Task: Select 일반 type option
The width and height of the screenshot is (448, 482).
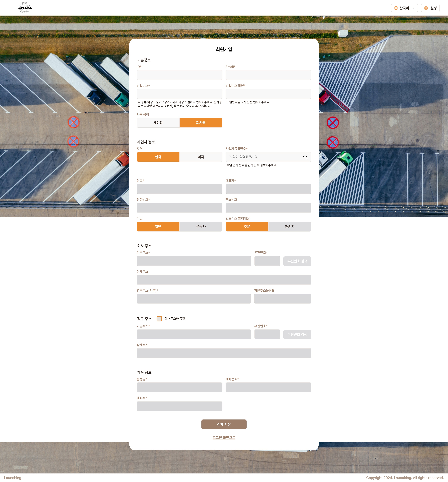Action: 158,226
